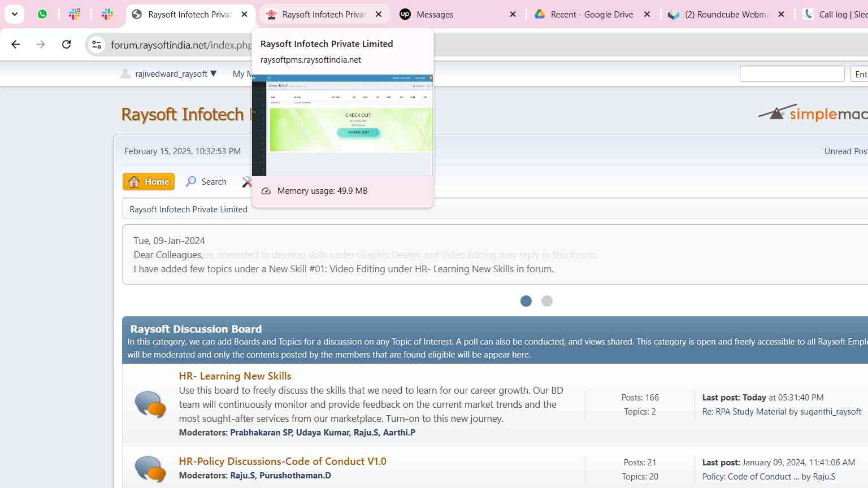This screenshot has height=488, width=868.
Task: Go forward to next page
Action: pos(41,44)
